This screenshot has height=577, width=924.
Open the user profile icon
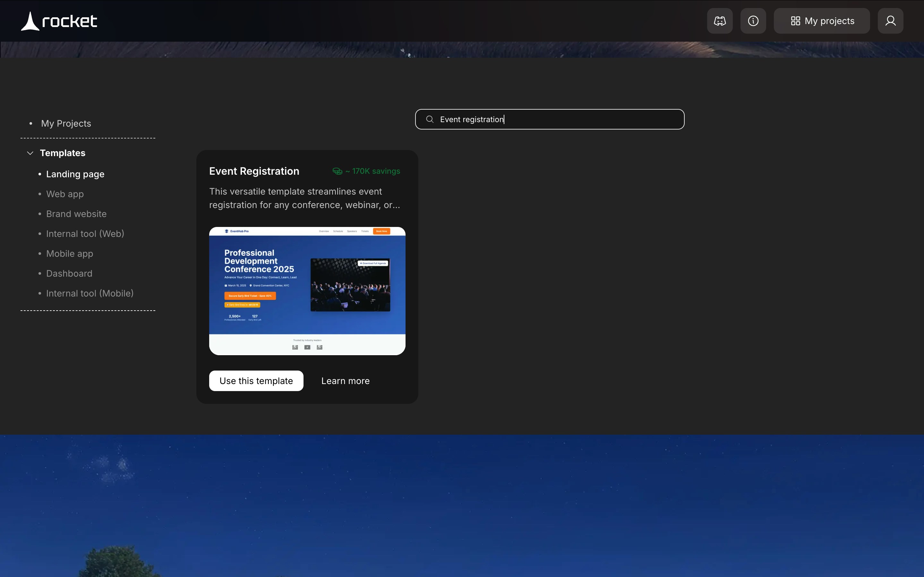tap(890, 21)
